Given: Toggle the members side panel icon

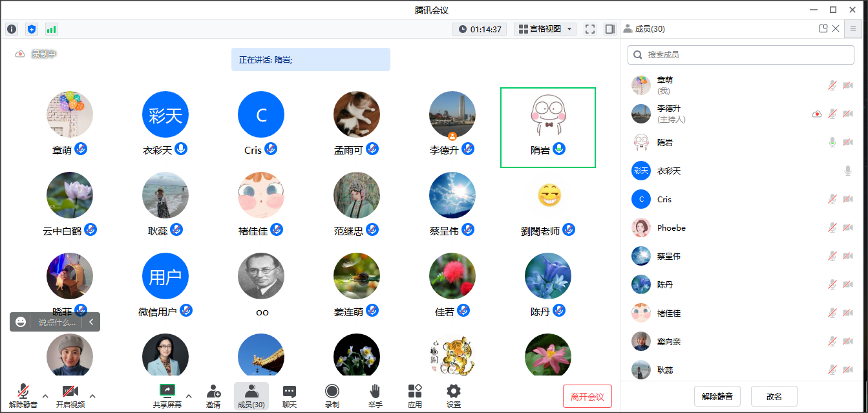Looking at the screenshot, I should click(609, 29).
